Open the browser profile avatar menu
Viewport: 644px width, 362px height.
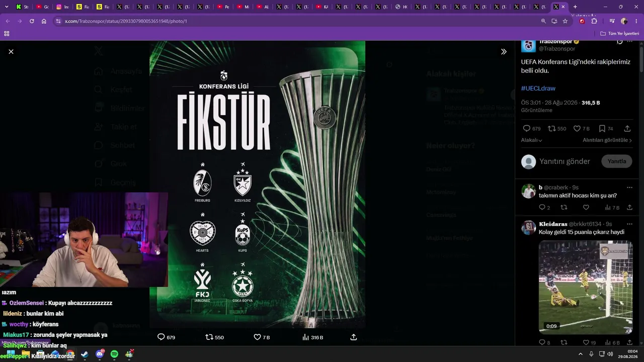click(624, 21)
